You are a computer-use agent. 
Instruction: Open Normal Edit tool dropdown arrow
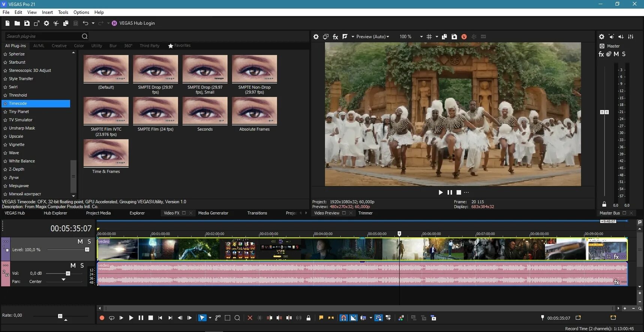210,318
